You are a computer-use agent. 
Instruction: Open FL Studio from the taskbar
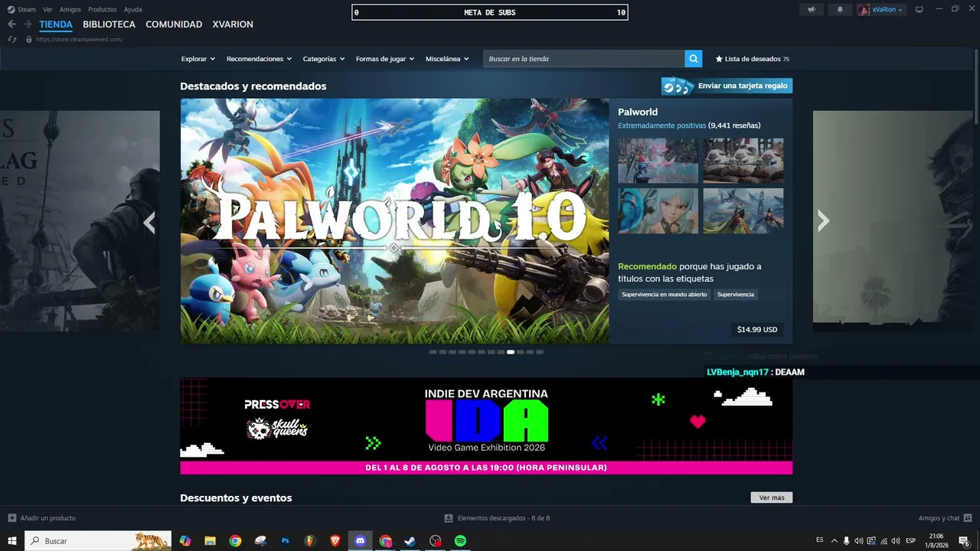coord(310,541)
